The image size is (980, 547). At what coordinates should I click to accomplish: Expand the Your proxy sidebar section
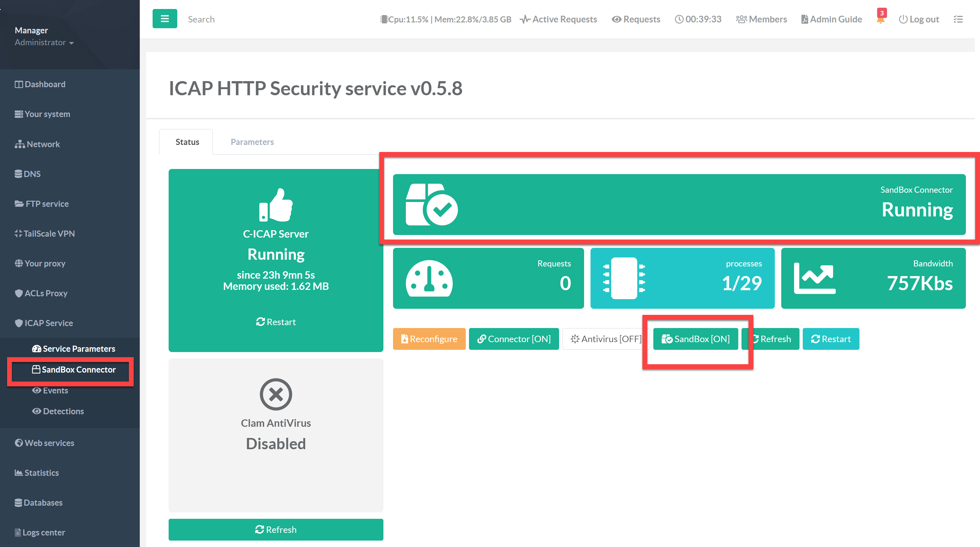pos(45,263)
